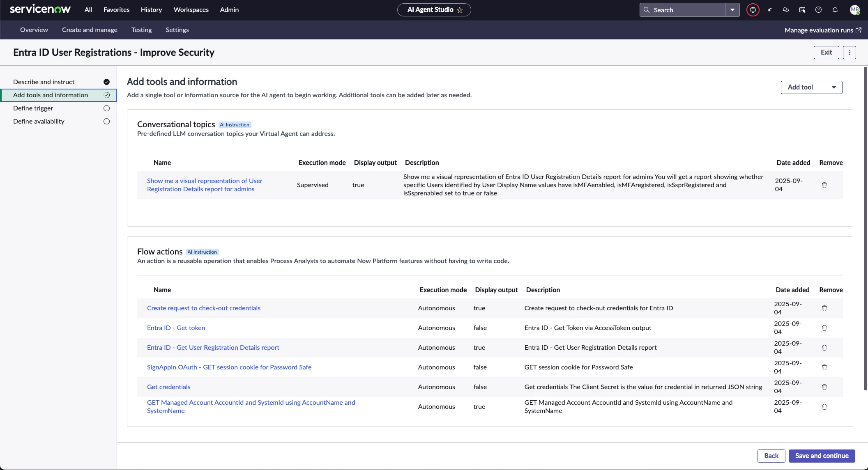The image size is (868, 470).
Task: Open the notifications bell
Action: pyautogui.click(x=835, y=10)
